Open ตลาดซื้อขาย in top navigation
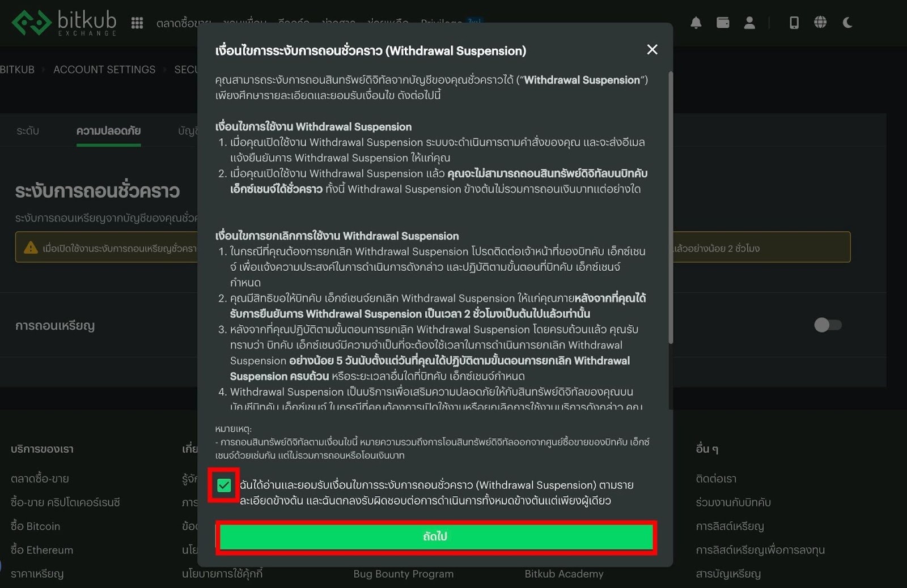Screen dimensions: 907x588 click(x=183, y=23)
